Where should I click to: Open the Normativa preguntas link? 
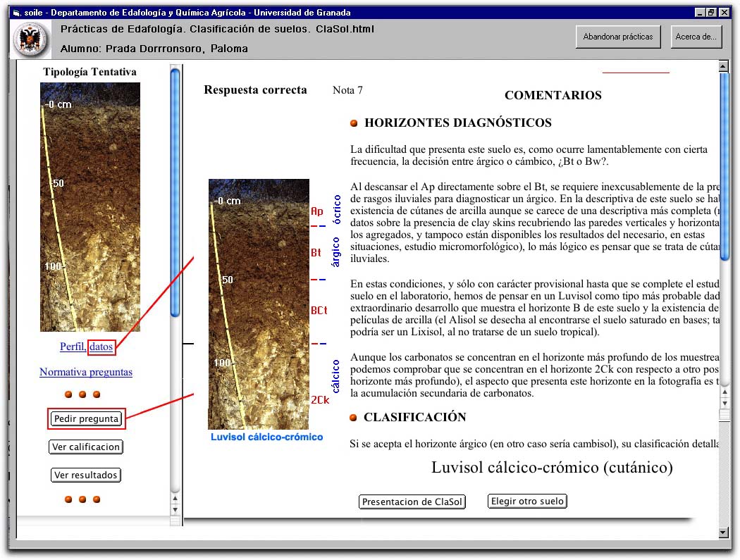coord(86,372)
